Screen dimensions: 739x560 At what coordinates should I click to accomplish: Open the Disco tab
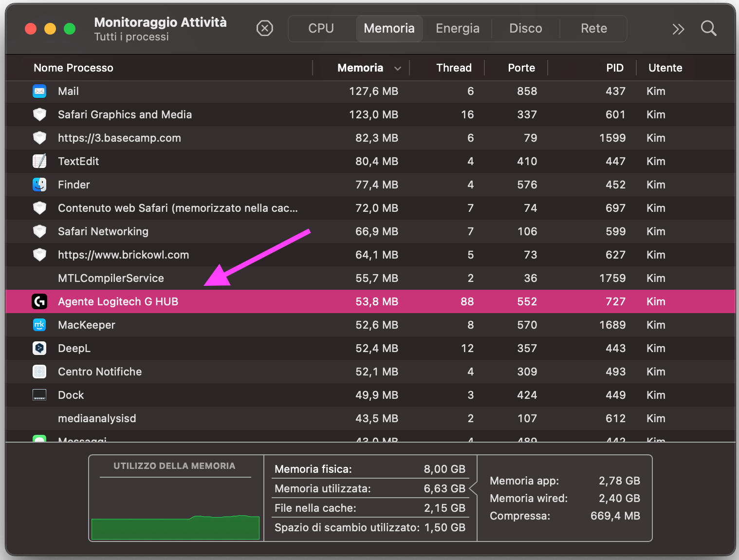525,29
